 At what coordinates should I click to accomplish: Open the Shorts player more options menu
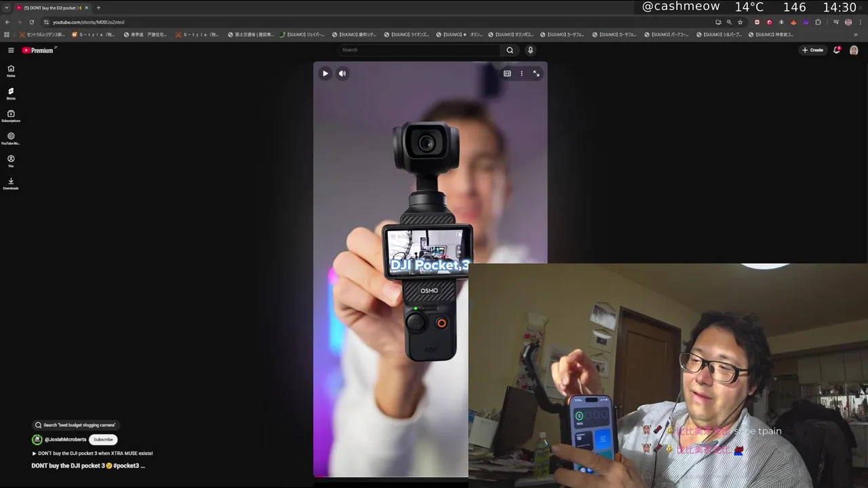tap(521, 73)
